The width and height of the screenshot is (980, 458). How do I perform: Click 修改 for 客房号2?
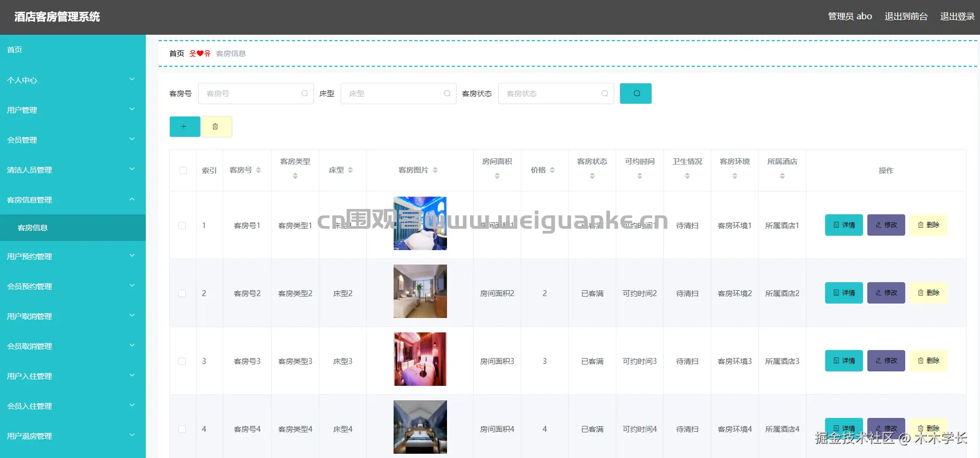tap(886, 293)
